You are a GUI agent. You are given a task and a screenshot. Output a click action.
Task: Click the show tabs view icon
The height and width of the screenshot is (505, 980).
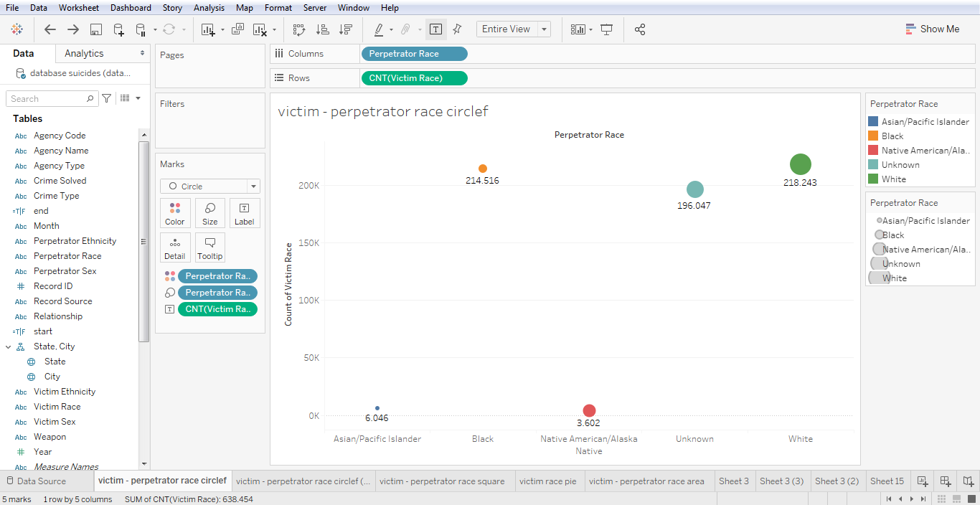971,499
